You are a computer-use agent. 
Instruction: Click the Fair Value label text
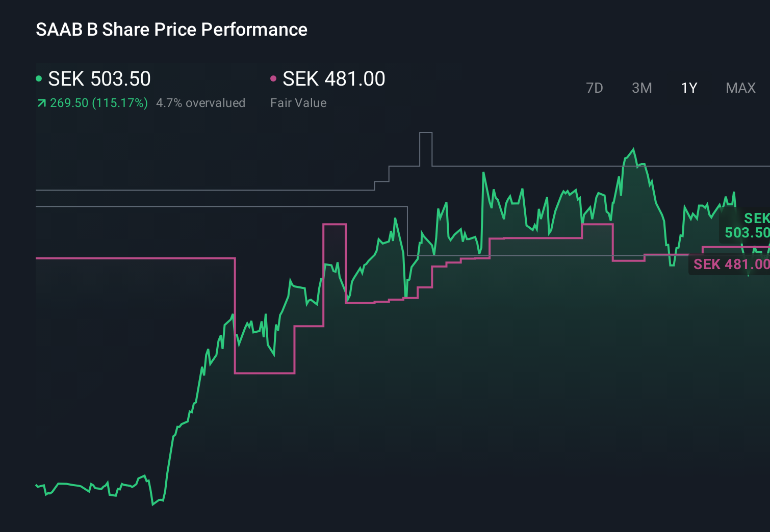298,103
